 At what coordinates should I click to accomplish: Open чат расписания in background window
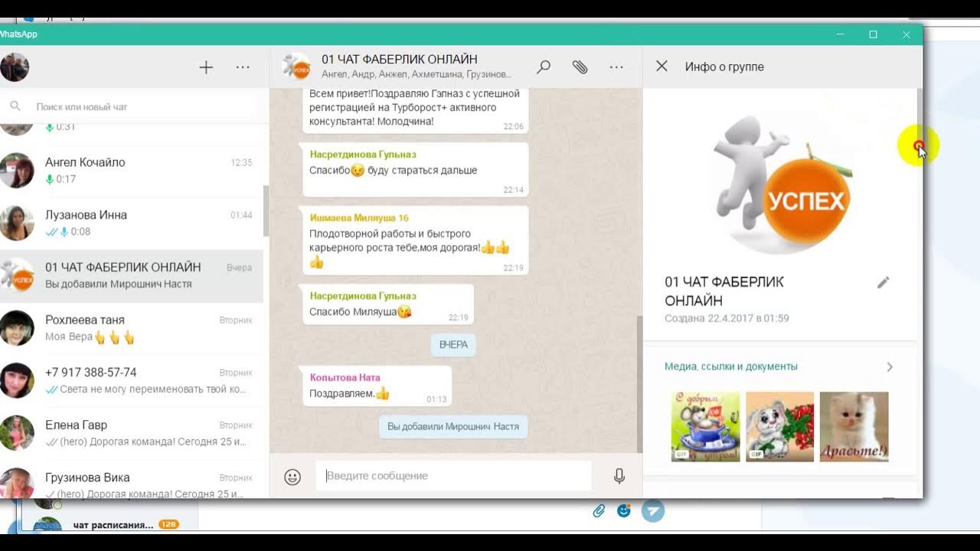point(113,525)
